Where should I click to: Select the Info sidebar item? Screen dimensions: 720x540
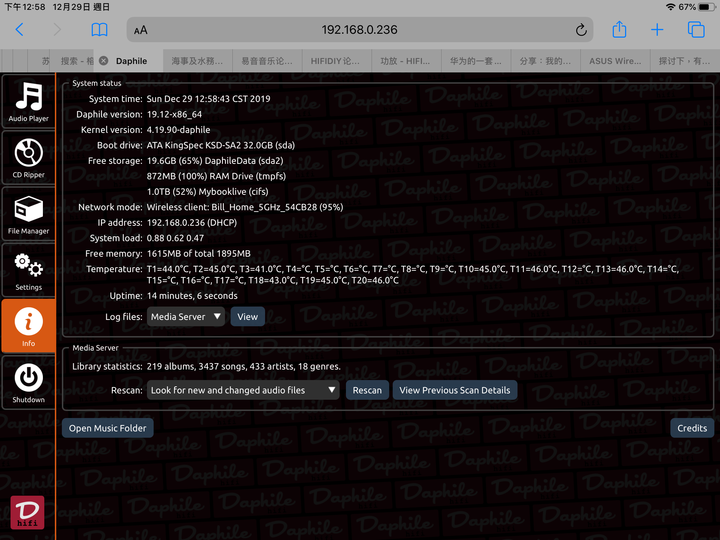[x=28, y=326]
